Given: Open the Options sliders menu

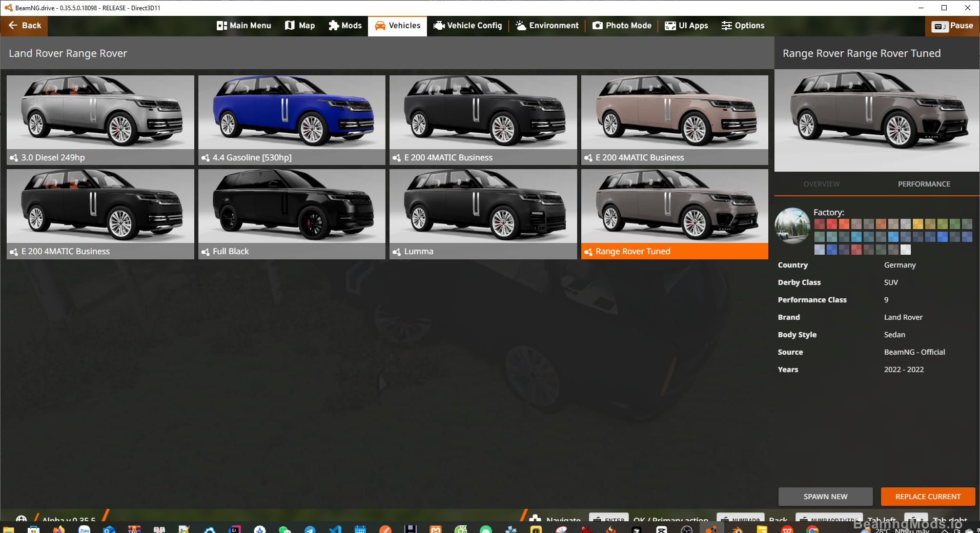Looking at the screenshot, I should 743,25.
